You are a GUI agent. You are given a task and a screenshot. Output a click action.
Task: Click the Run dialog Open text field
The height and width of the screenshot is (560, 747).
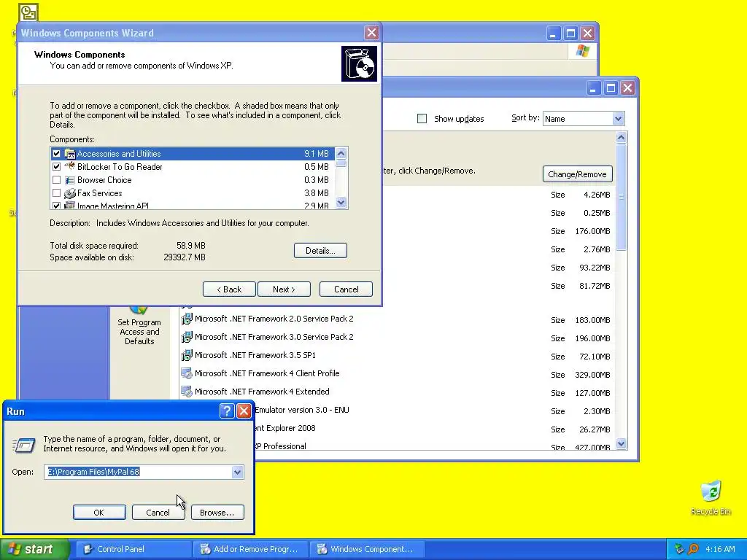[138, 472]
